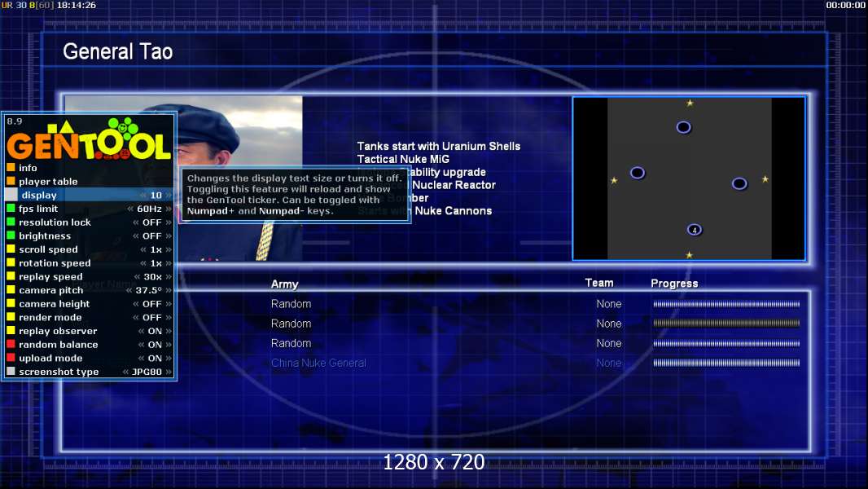Click the orange square beside player table
The height and width of the screenshot is (489, 868).
(11, 181)
